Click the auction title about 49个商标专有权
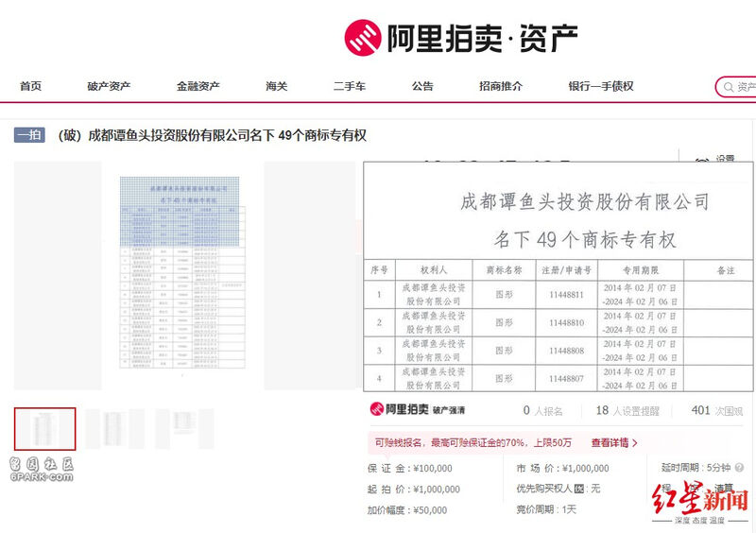 click(x=212, y=135)
